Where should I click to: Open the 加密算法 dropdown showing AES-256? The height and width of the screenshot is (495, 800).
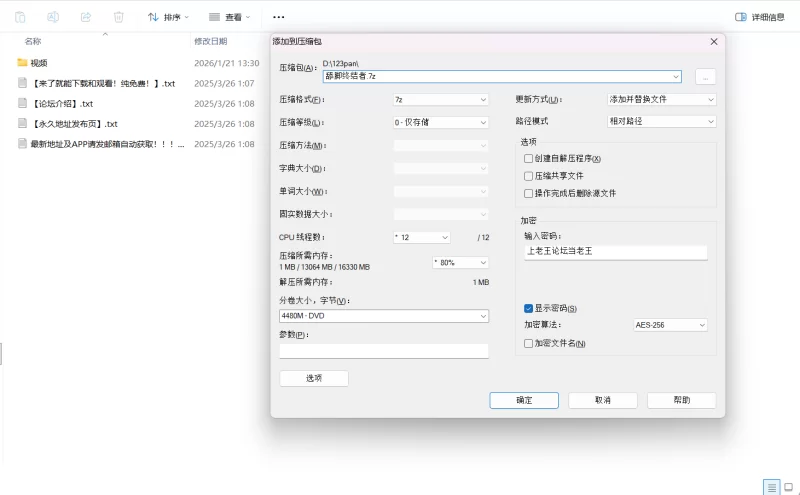coord(670,325)
